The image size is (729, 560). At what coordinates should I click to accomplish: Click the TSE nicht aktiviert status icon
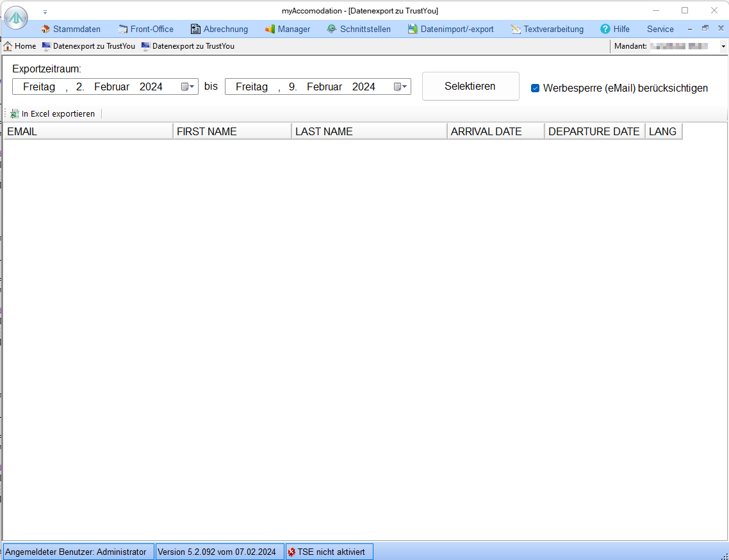pyautogui.click(x=292, y=552)
